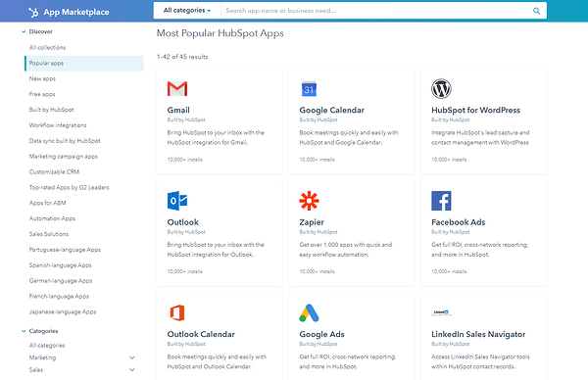Open the Facebook Ads title

(x=459, y=222)
